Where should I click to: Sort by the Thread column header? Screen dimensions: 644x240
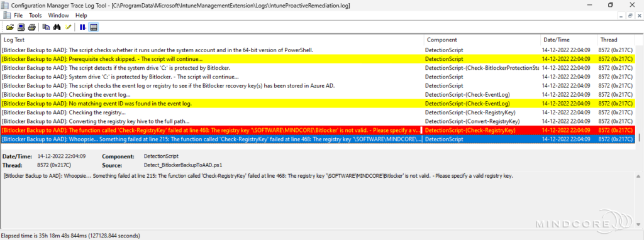[616, 40]
